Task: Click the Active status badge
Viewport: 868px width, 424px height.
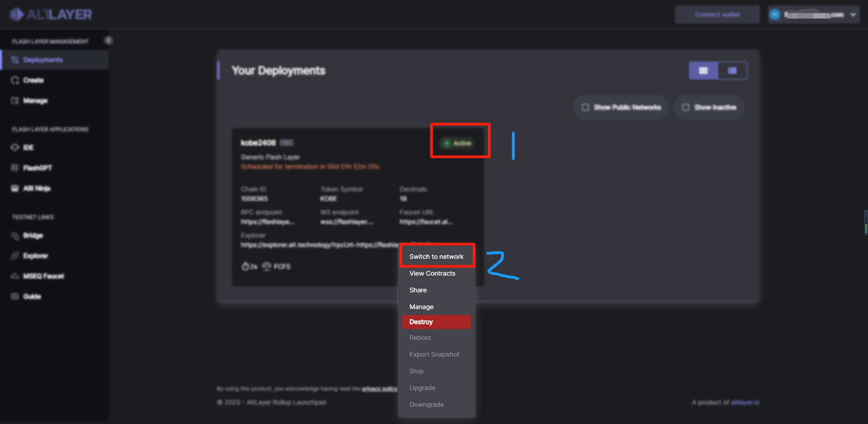Action: [x=458, y=143]
